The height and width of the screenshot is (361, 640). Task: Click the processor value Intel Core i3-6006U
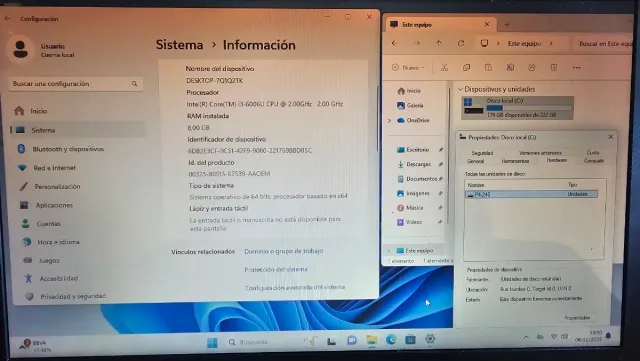(x=264, y=104)
